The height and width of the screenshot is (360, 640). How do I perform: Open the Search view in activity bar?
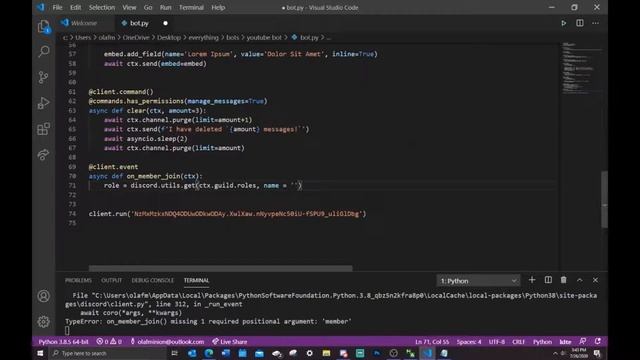44,51
